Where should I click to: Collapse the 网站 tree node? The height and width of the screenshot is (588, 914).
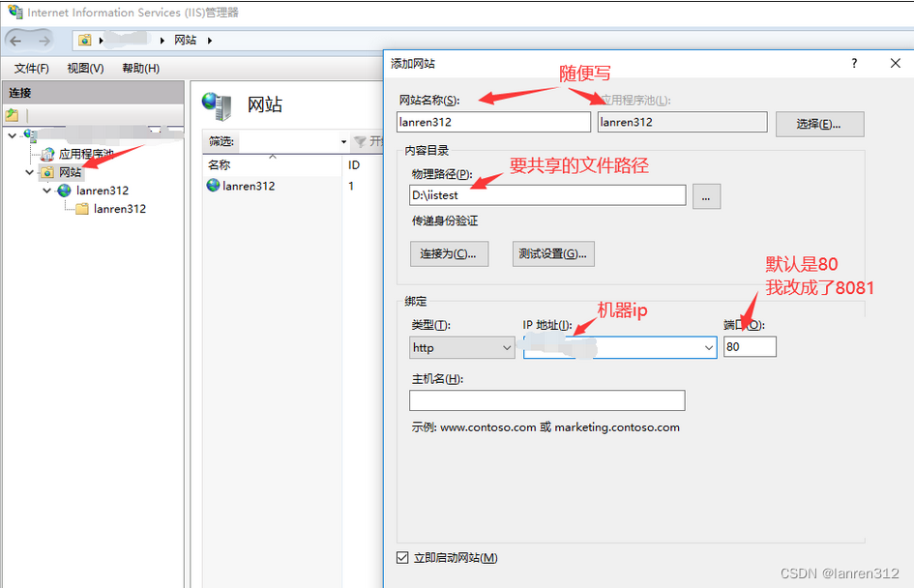[x=30, y=172]
